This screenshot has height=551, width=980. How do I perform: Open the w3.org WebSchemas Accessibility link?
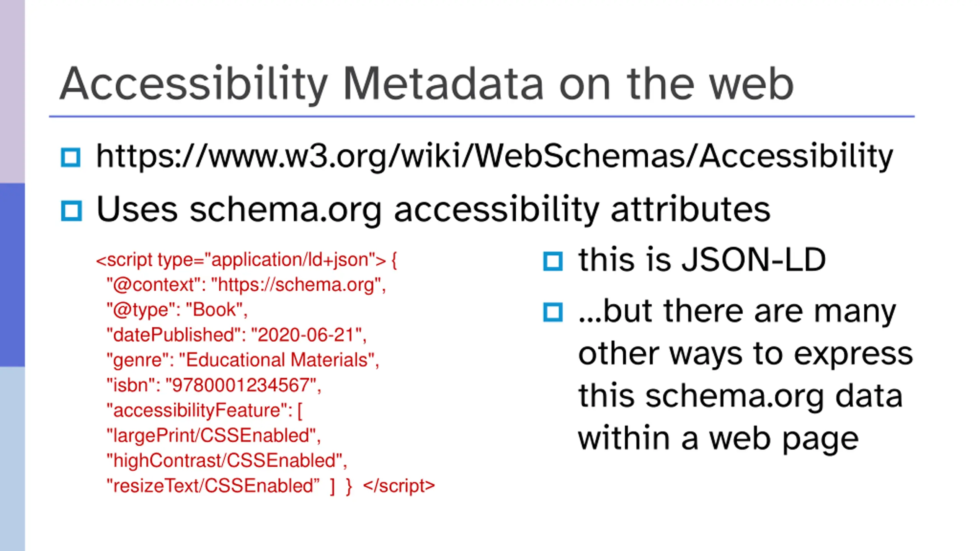pos(494,156)
